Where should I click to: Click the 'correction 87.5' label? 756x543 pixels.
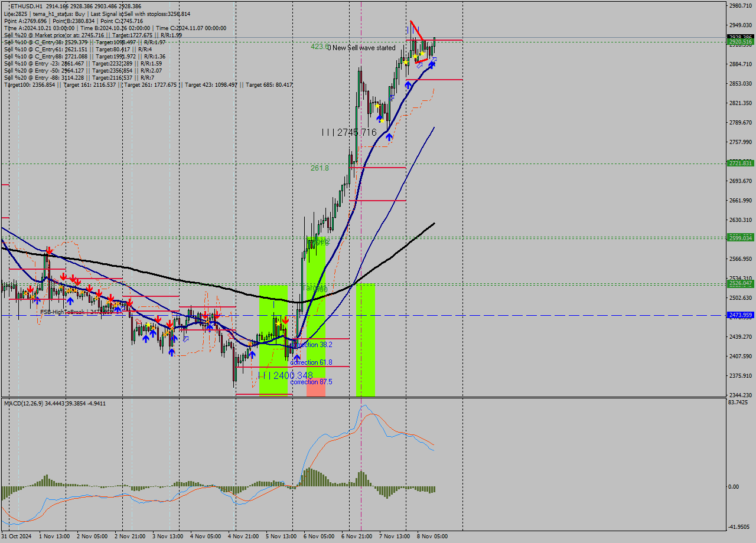[x=311, y=382]
